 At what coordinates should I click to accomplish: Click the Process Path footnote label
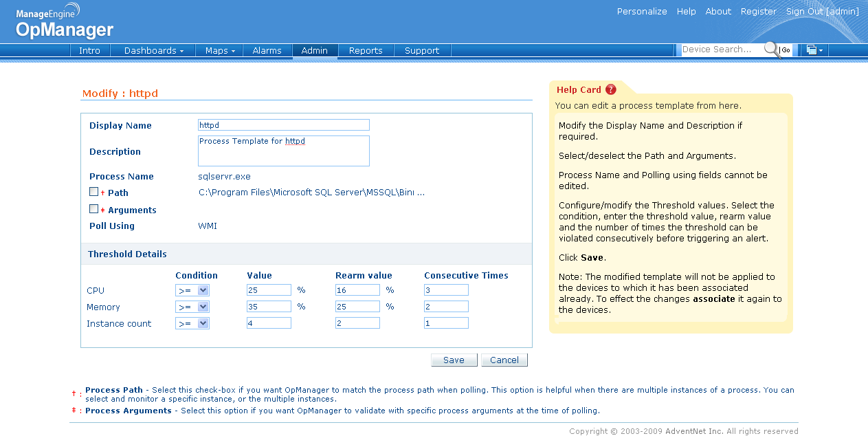point(114,390)
